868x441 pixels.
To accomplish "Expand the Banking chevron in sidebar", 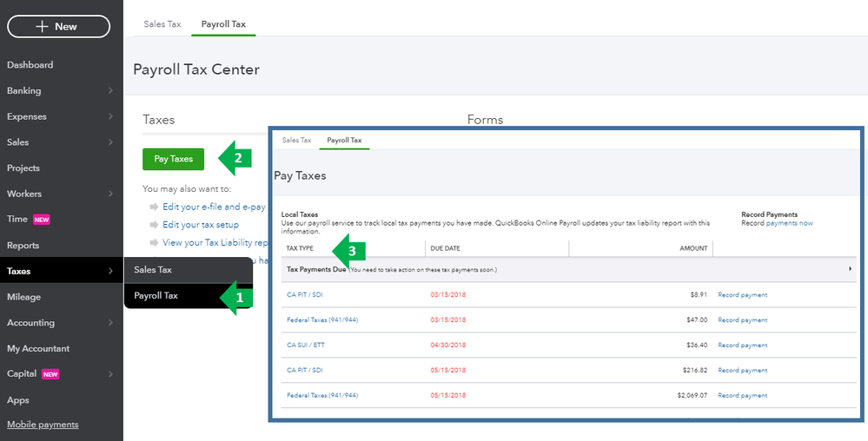I will (110, 91).
